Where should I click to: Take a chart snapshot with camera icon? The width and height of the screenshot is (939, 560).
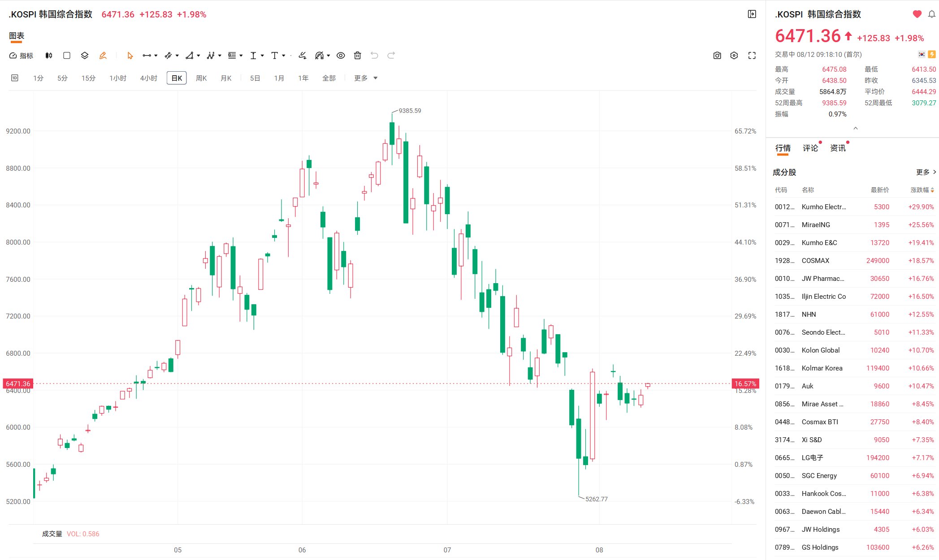[x=717, y=56]
